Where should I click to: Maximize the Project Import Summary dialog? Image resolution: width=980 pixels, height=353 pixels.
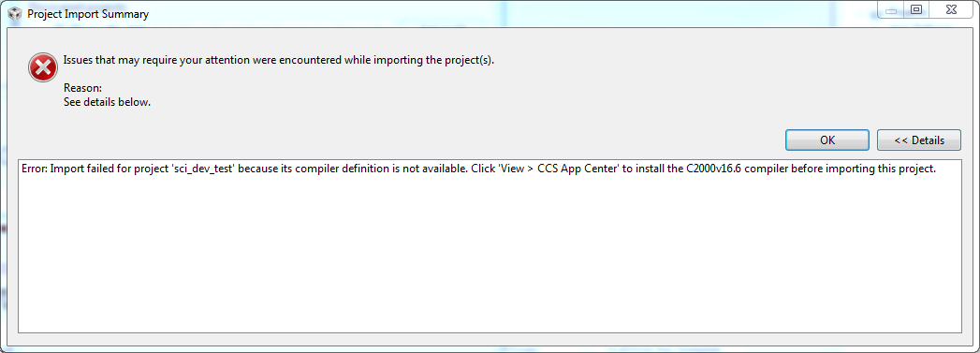pyautogui.click(x=916, y=9)
